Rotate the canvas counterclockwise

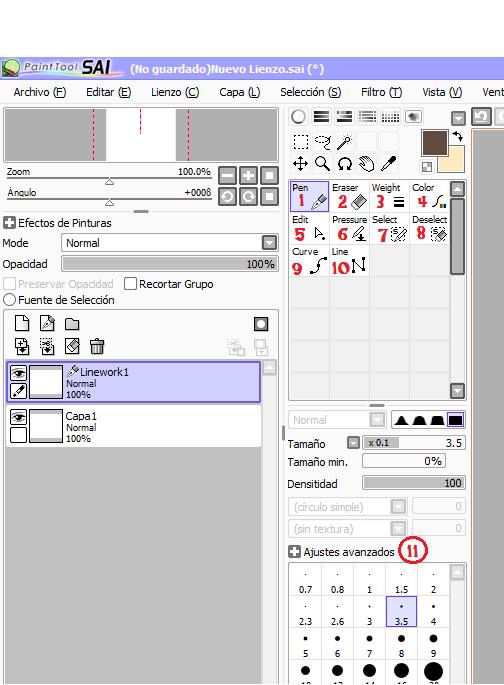tap(227, 197)
